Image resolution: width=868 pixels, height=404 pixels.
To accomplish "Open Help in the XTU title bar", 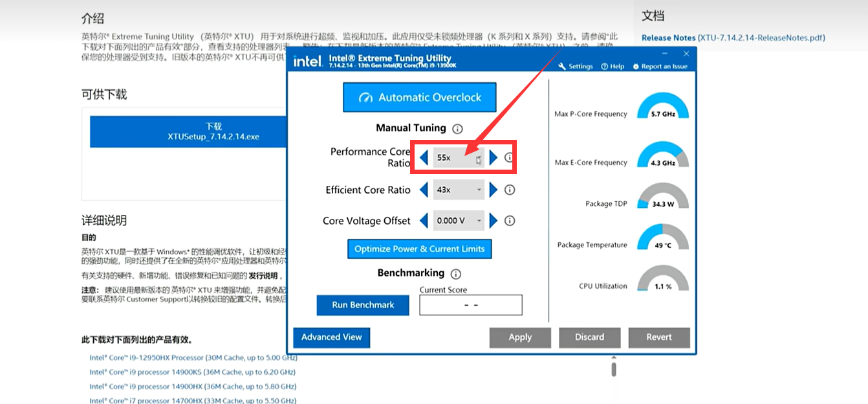I will point(613,67).
